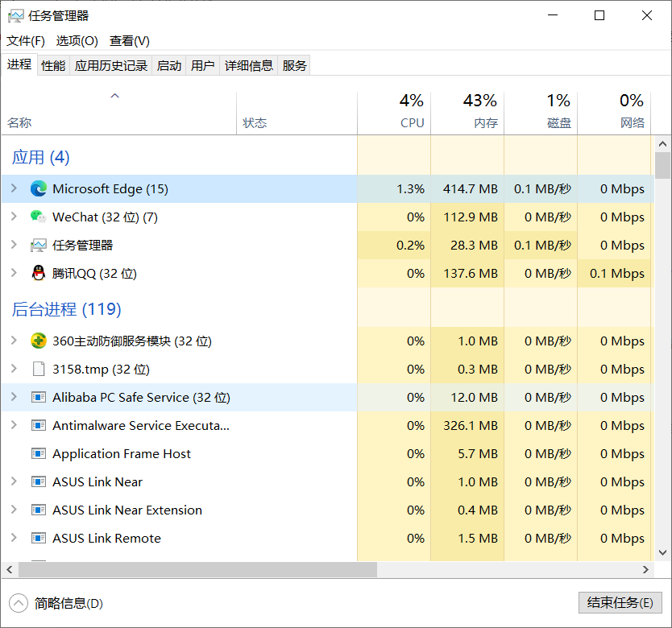
Task: Expand the Alibaba PC Safe Service row
Action: pyautogui.click(x=14, y=397)
